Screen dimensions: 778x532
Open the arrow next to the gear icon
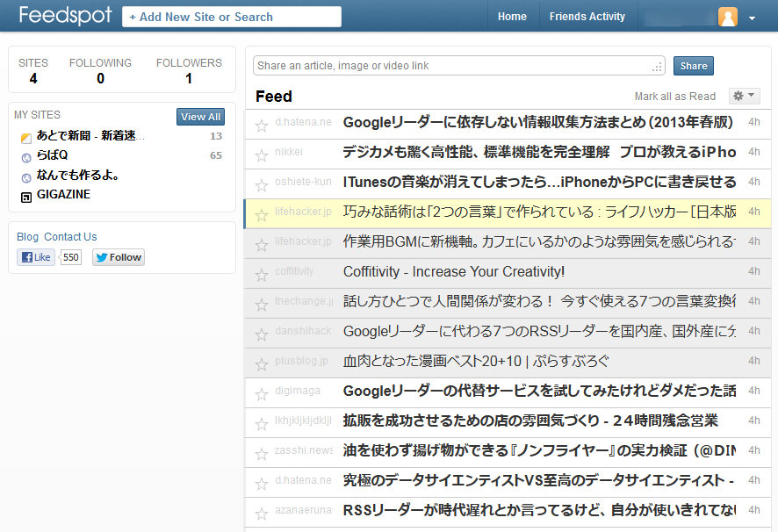tap(749, 96)
